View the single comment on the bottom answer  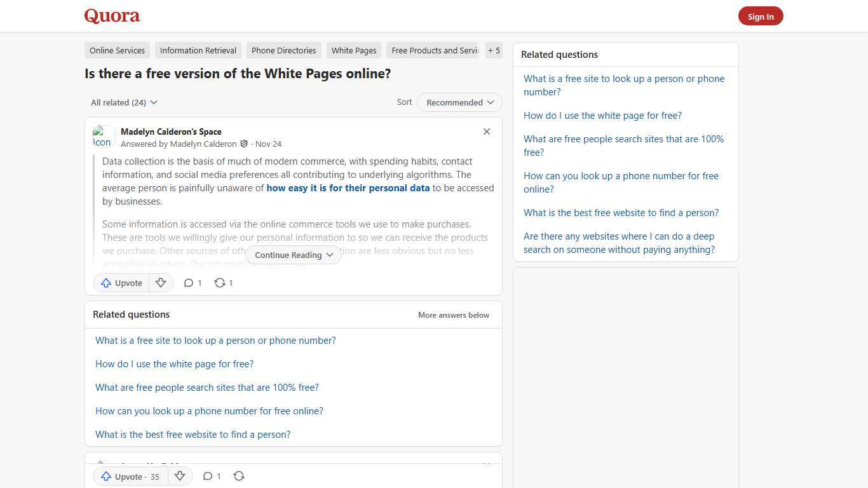212,476
